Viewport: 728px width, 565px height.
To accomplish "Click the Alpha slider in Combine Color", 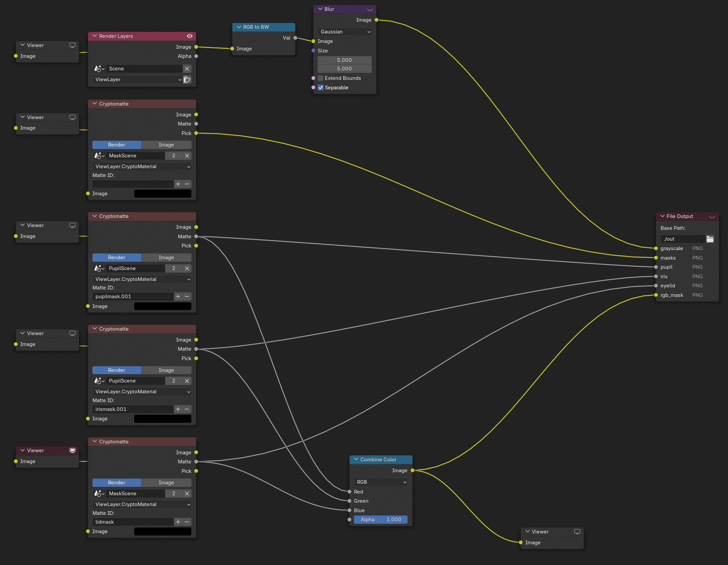I will click(380, 519).
